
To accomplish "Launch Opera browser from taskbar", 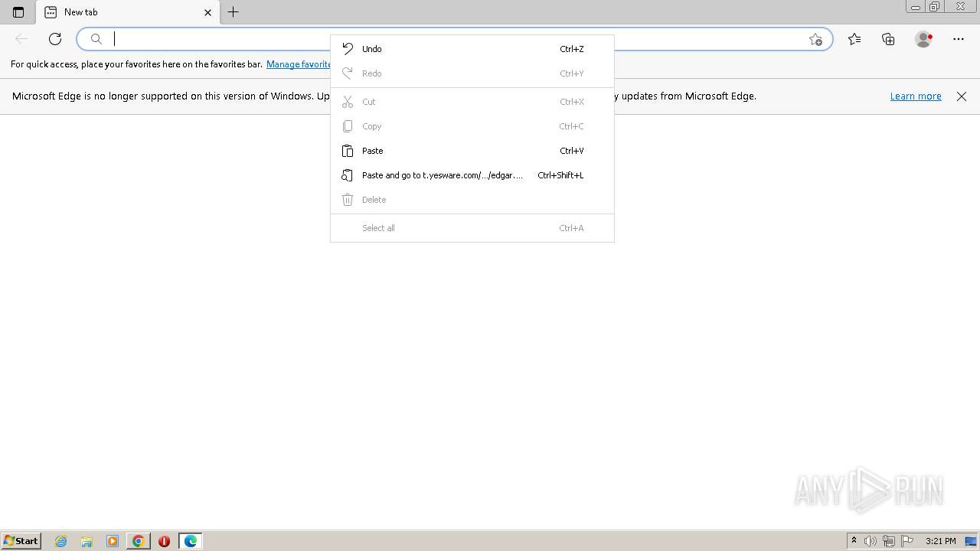I will point(164,541).
